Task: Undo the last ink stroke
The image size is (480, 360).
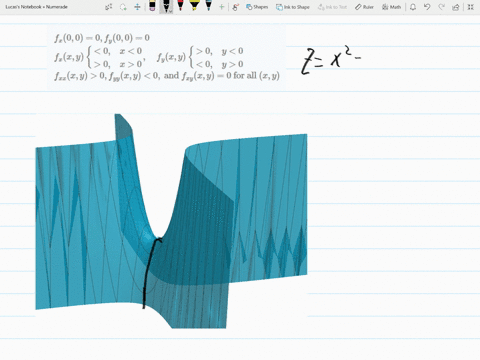Action: coord(427,7)
